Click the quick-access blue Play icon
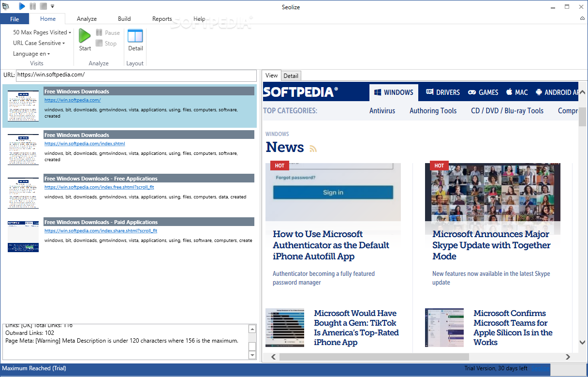The height and width of the screenshot is (377, 588). tap(22, 6)
